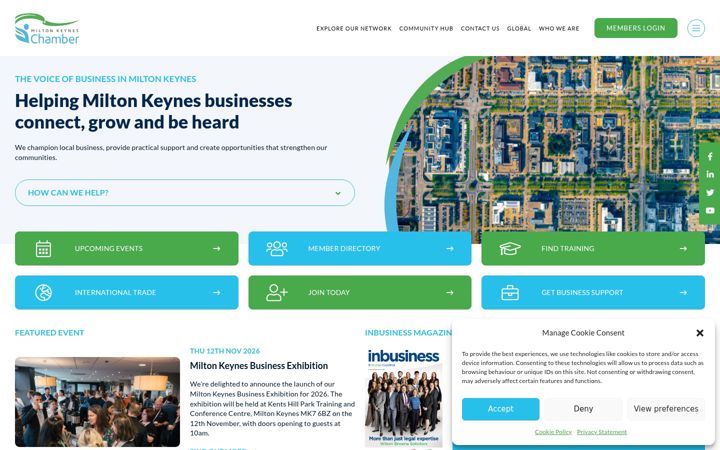The image size is (720, 450).
Task: Expand the How Can We Help dropdown
Action: click(185, 192)
